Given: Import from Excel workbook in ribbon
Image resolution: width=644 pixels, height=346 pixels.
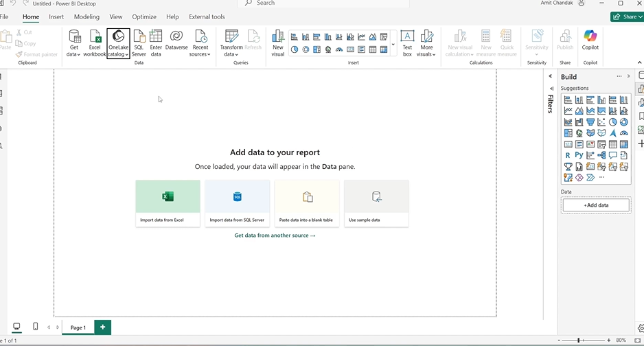Looking at the screenshot, I should (95, 43).
